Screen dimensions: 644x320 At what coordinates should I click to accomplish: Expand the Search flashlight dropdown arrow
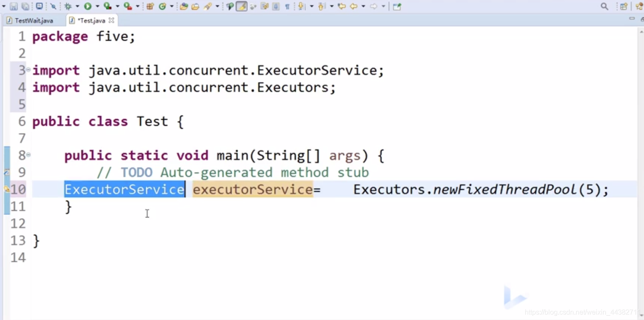pos(218,6)
